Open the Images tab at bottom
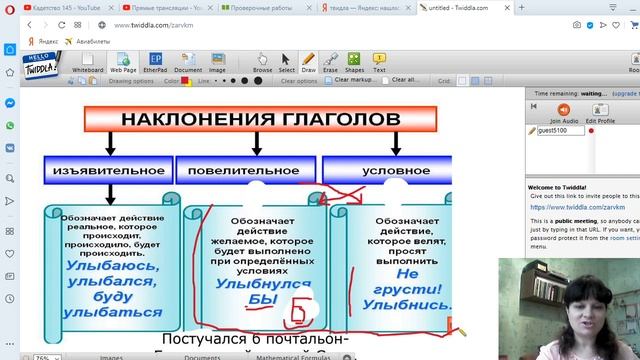Screen dimensions: 640x360 click(x=111, y=357)
